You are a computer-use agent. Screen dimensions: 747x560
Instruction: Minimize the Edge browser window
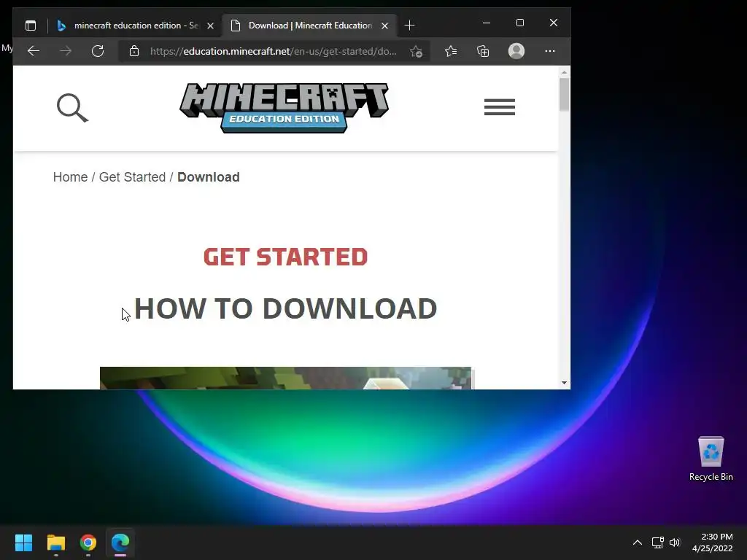[487, 23]
